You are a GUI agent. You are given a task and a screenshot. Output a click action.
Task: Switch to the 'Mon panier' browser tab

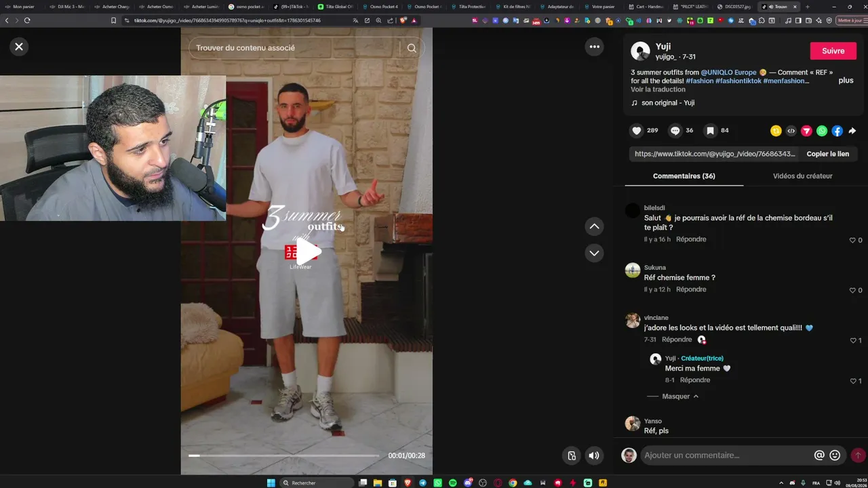(22, 7)
